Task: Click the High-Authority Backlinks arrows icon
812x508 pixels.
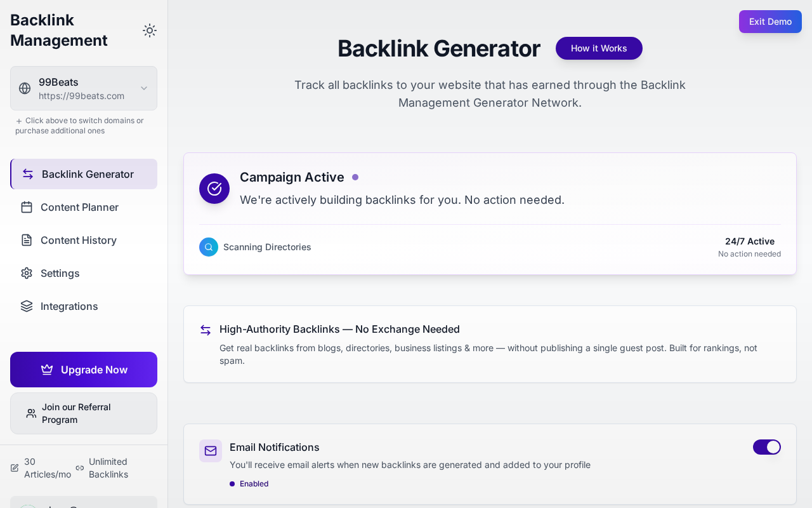Action: (206, 330)
